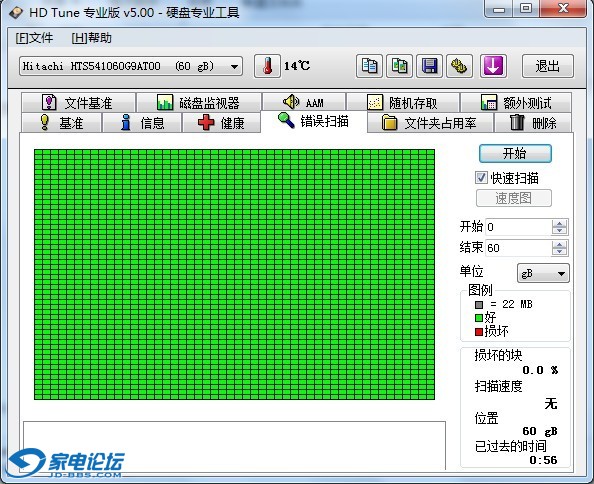
Task: Click the 速度图 button
Action: pos(514,198)
